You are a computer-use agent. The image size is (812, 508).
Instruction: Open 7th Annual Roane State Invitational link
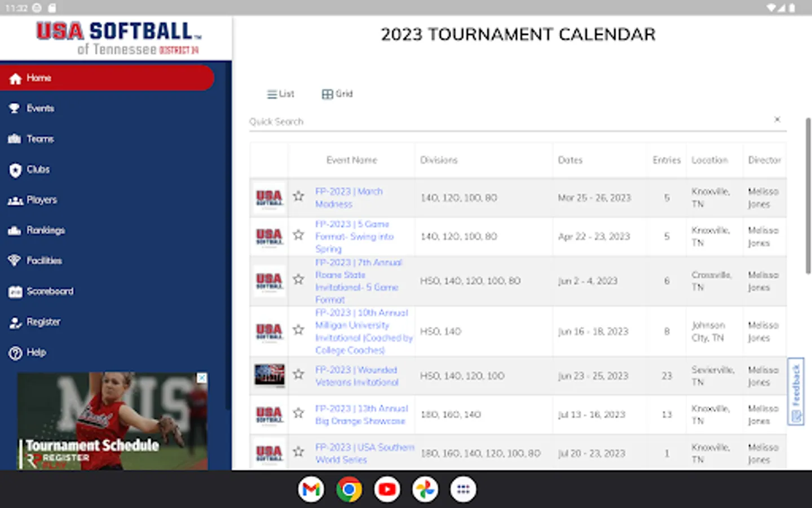359,281
